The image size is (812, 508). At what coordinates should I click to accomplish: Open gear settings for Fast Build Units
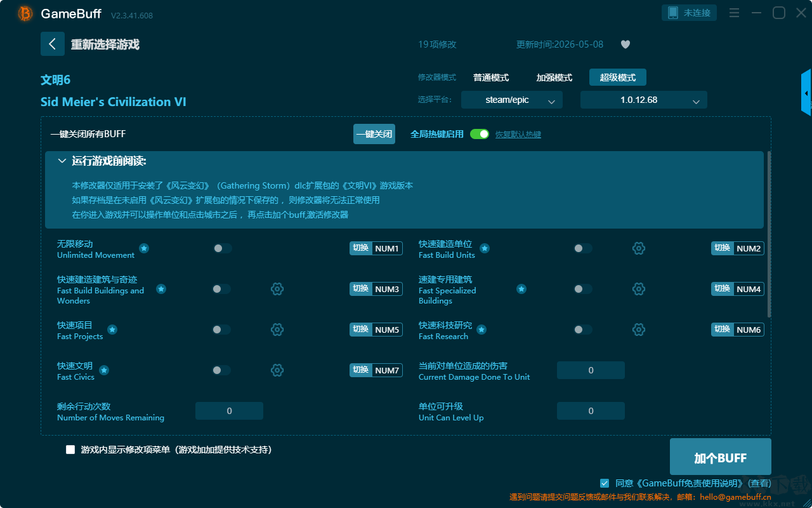pyautogui.click(x=639, y=248)
